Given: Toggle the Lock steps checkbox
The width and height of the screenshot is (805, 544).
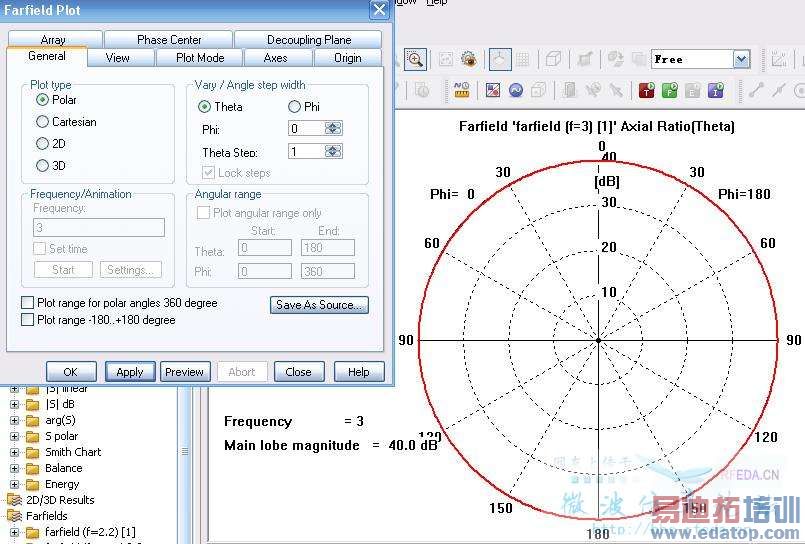Looking at the screenshot, I should (208, 172).
